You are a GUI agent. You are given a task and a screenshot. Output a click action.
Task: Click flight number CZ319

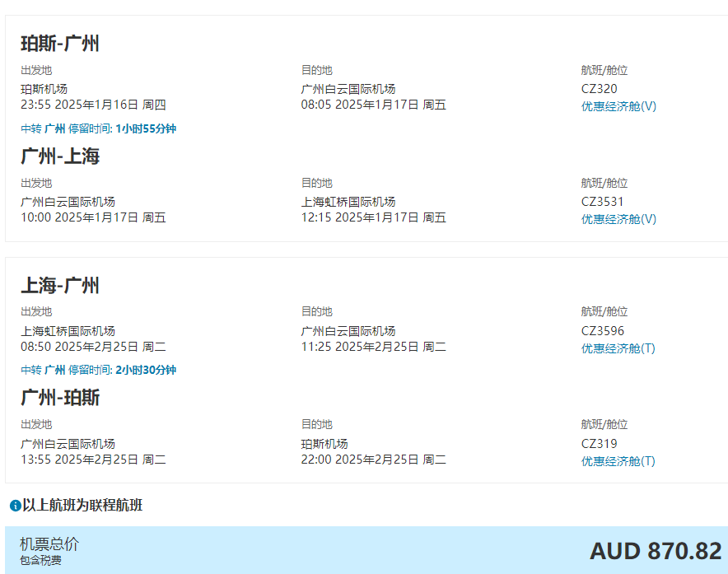click(599, 444)
